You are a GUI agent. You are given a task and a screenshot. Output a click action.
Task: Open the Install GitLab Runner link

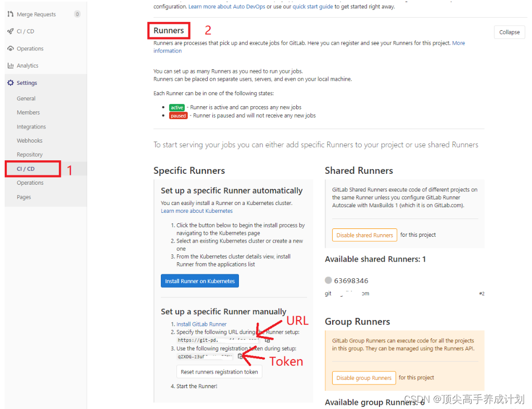coord(201,324)
